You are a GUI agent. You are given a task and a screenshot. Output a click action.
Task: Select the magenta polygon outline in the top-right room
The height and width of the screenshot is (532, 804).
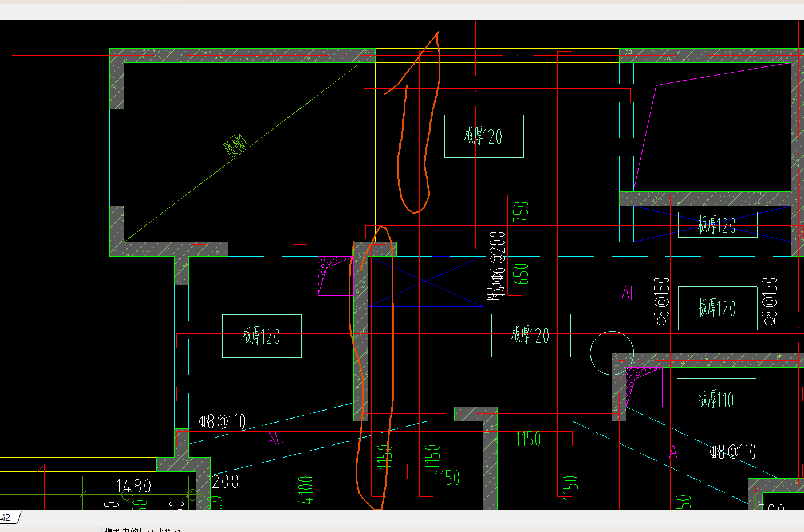(x=712, y=127)
